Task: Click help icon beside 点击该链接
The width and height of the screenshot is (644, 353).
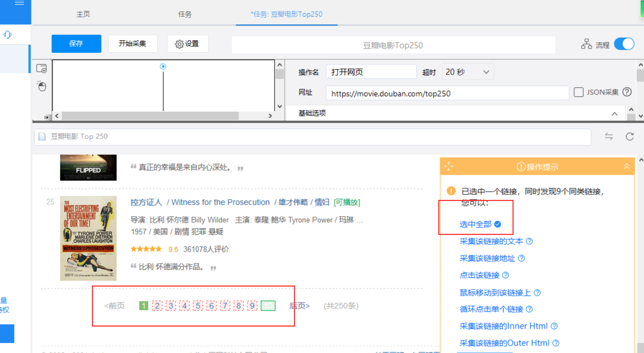Action: coord(506,275)
